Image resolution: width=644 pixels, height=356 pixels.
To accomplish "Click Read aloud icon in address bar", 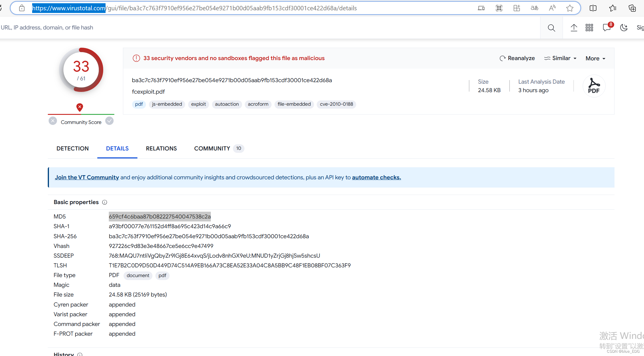I will click(552, 8).
